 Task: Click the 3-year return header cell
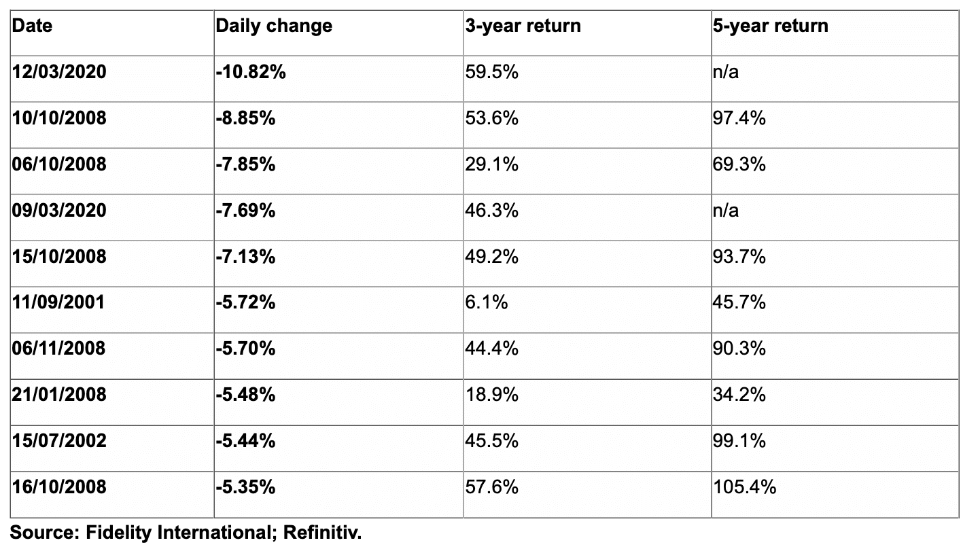pos(587,33)
